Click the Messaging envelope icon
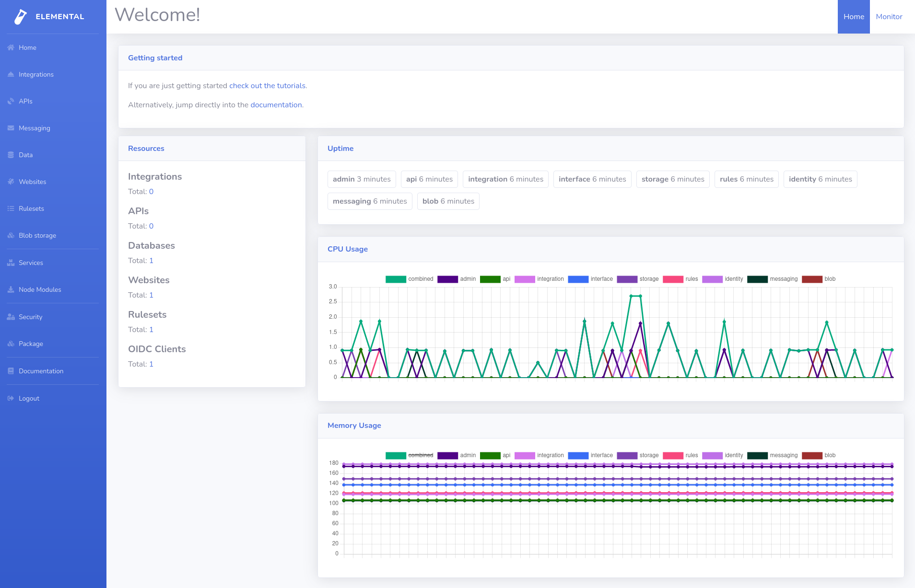The width and height of the screenshot is (915, 588). click(x=11, y=128)
